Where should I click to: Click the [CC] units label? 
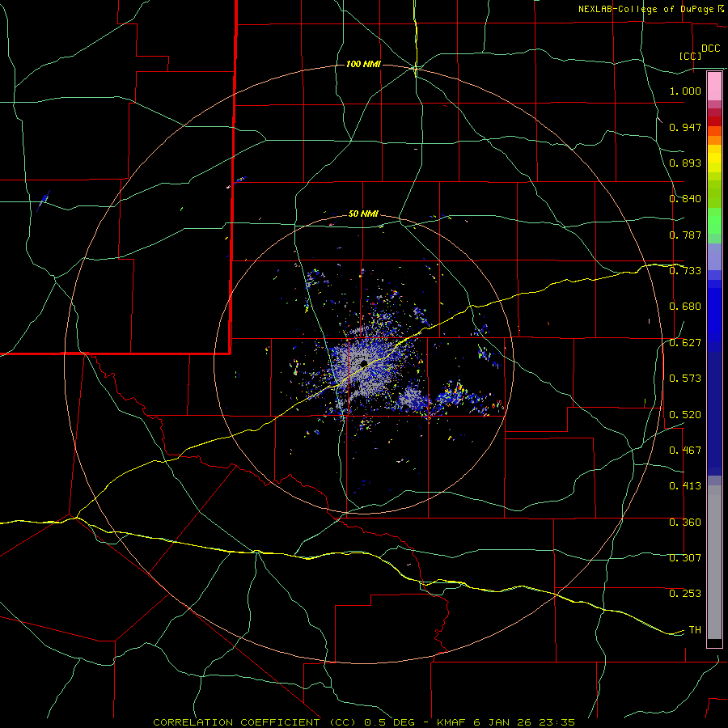[x=691, y=56]
